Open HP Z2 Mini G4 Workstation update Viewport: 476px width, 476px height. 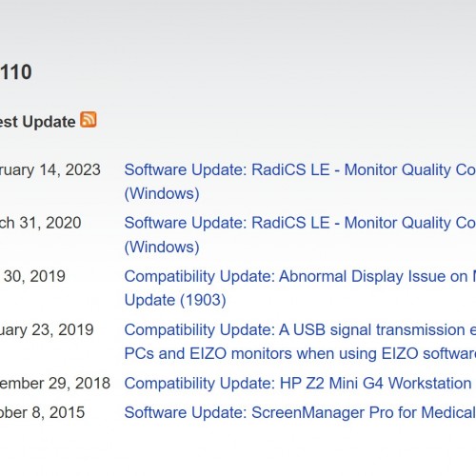pyautogui.click(x=298, y=384)
